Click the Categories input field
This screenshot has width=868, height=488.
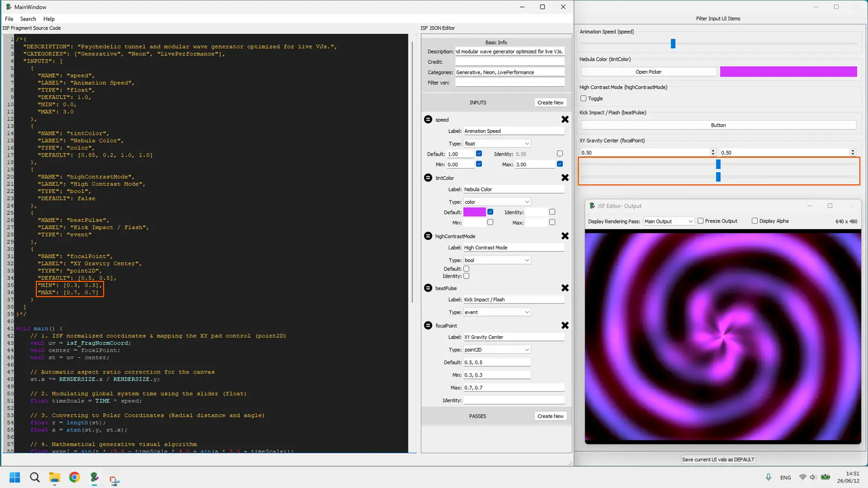pos(509,72)
